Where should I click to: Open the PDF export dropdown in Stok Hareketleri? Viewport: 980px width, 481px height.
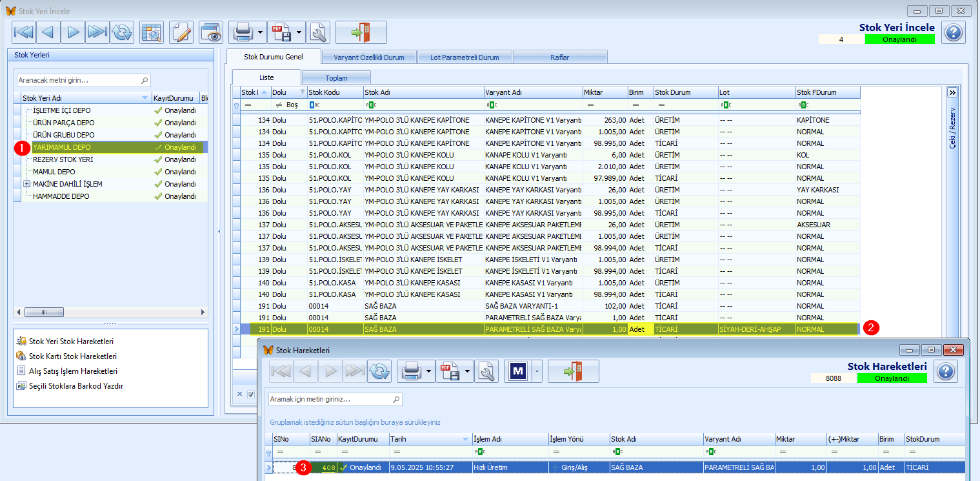point(466,371)
